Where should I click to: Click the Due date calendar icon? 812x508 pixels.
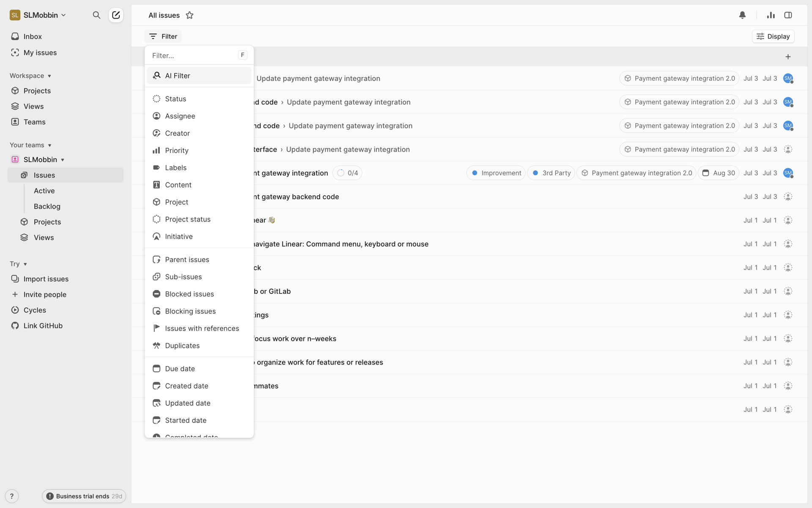click(156, 369)
